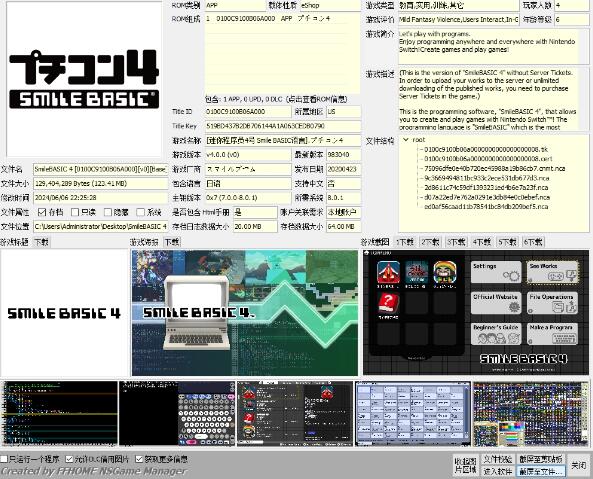Select the d07a22ed7e762a…nca tree entry
Screen dimensions: 593x479
pyautogui.click(x=486, y=197)
